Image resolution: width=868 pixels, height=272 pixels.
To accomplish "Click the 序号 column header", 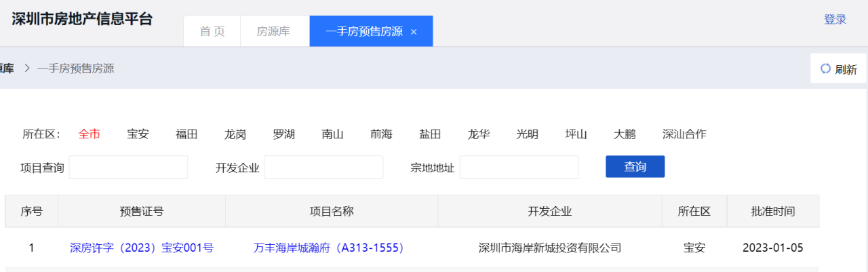I will 32,212.
